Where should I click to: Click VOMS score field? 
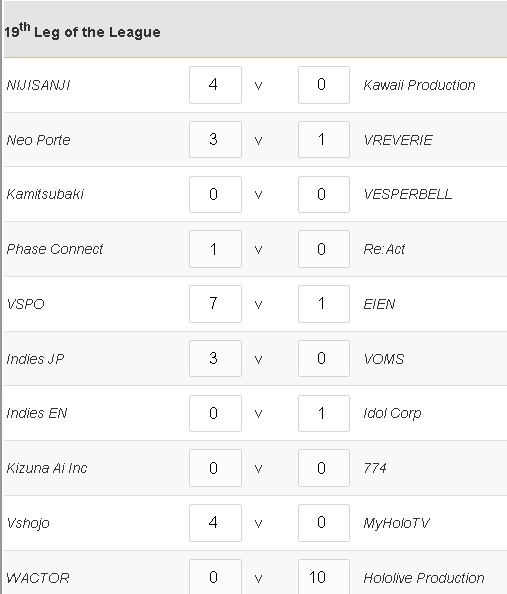[324, 358]
